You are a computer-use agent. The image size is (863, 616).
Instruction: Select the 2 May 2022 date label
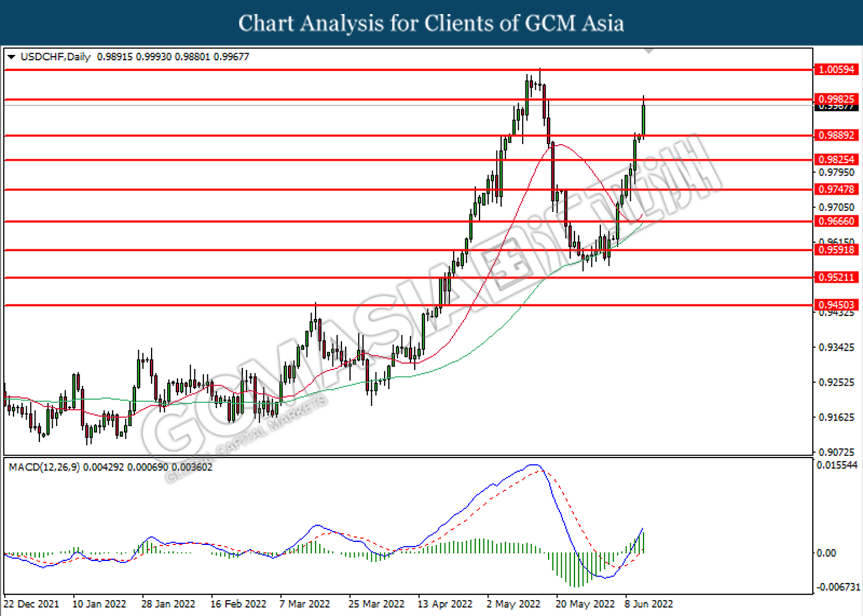(513, 604)
